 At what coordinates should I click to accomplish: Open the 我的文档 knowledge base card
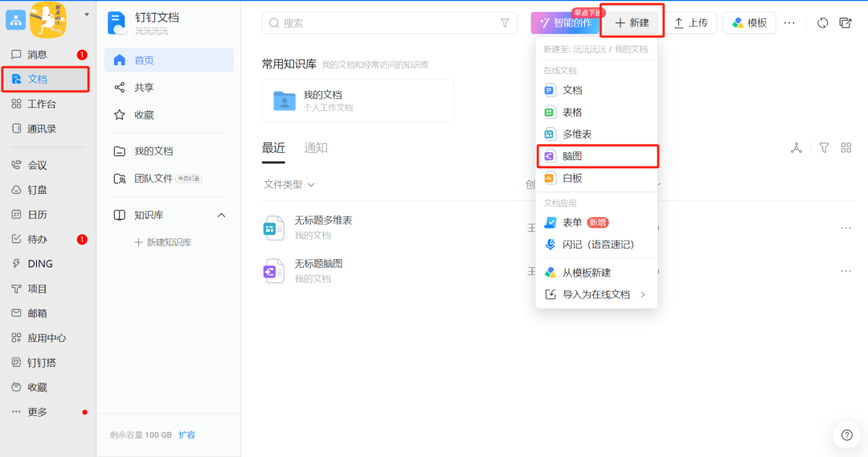click(358, 101)
